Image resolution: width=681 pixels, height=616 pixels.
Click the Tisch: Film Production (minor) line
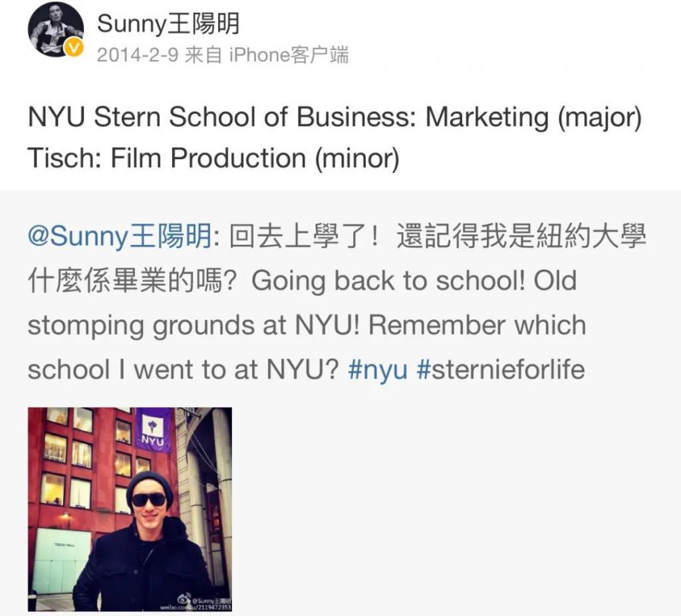[213, 158]
